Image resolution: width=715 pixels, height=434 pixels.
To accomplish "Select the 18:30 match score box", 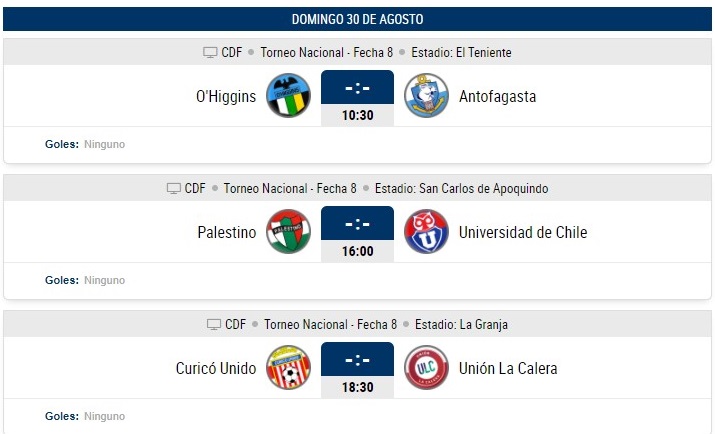I will click(358, 370).
